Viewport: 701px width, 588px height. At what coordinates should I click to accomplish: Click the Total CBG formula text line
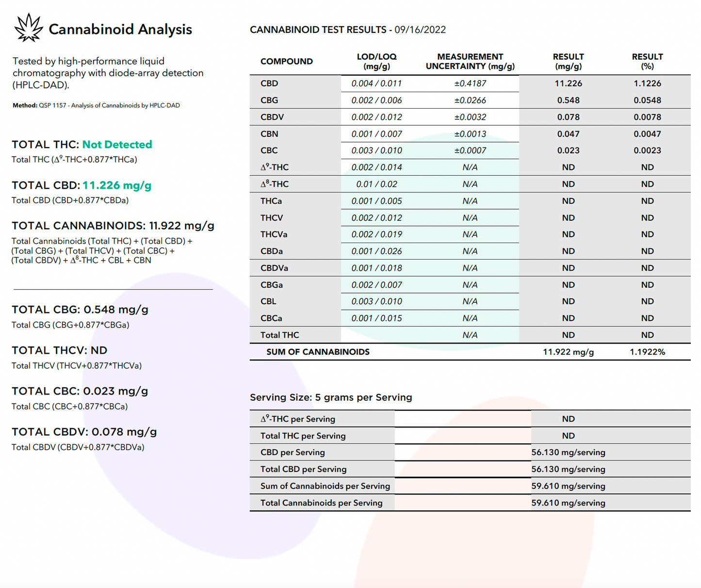pyautogui.click(x=70, y=325)
